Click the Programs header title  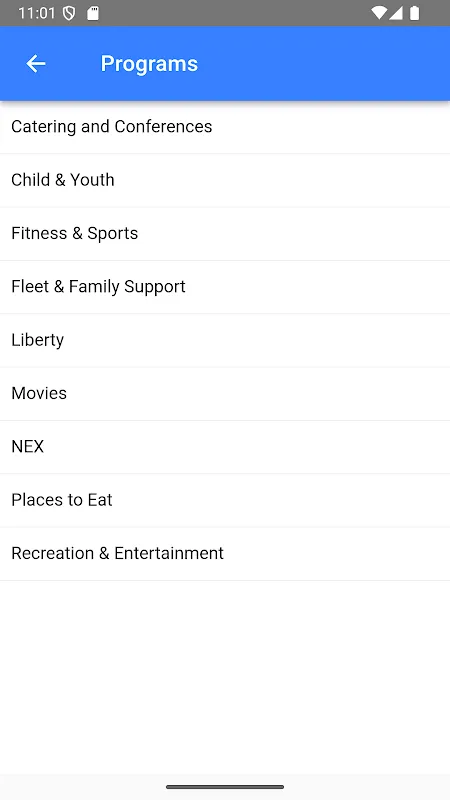(x=149, y=64)
